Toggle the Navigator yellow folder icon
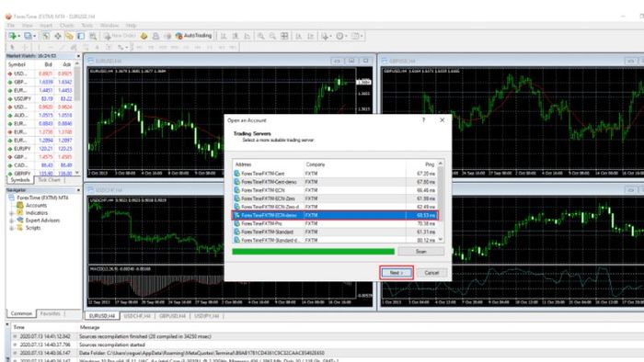Screen dimensions: 644x362 (69, 36)
